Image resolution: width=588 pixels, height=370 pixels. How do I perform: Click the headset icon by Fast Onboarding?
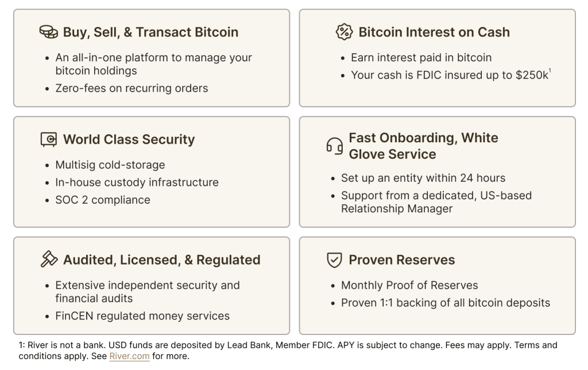tap(334, 146)
